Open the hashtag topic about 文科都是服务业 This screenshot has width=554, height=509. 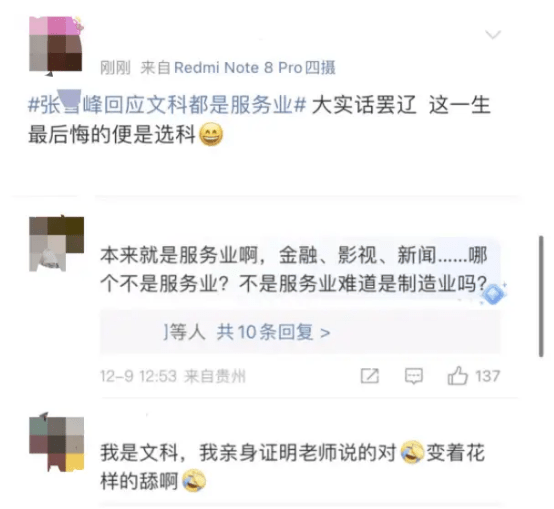pyautogui.click(x=167, y=105)
